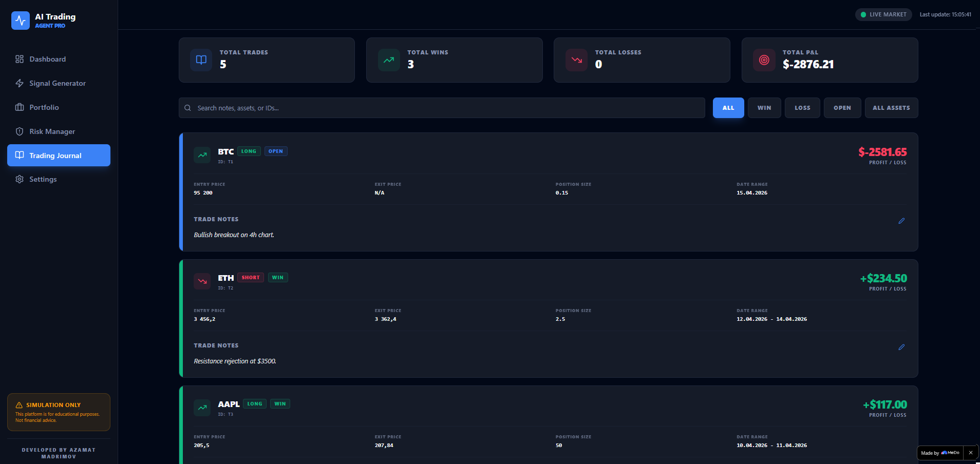This screenshot has width=980, height=464.
Task: Click the Total P&L value $-2876.21
Action: (x=808, y=64)
